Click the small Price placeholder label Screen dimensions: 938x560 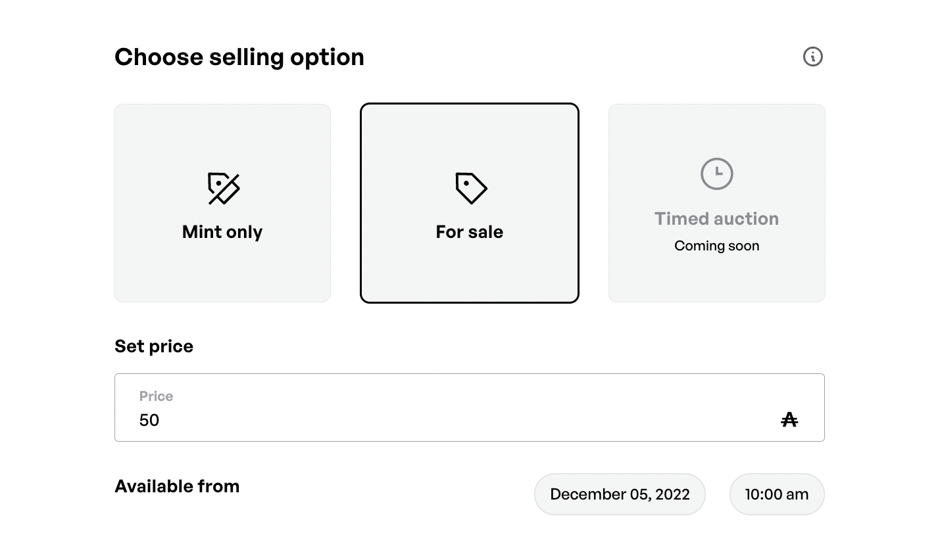click(156, 396)
